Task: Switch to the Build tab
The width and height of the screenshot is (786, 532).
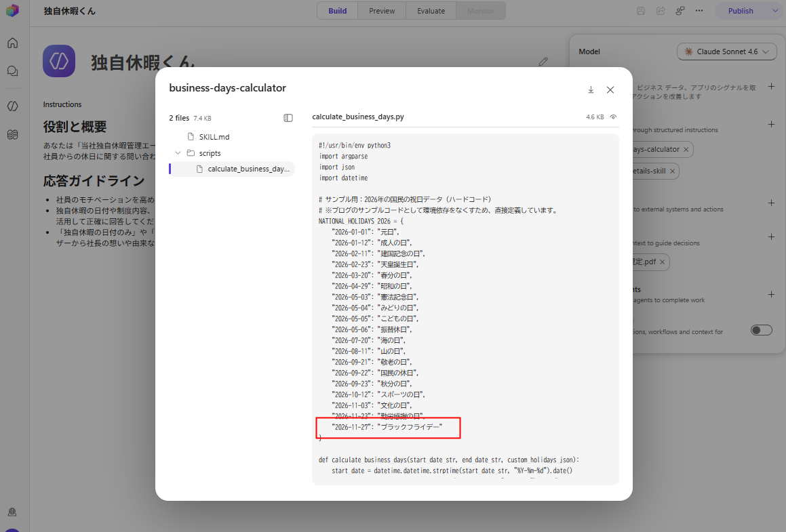Action: pyautogui.click(x=337, y=11)
